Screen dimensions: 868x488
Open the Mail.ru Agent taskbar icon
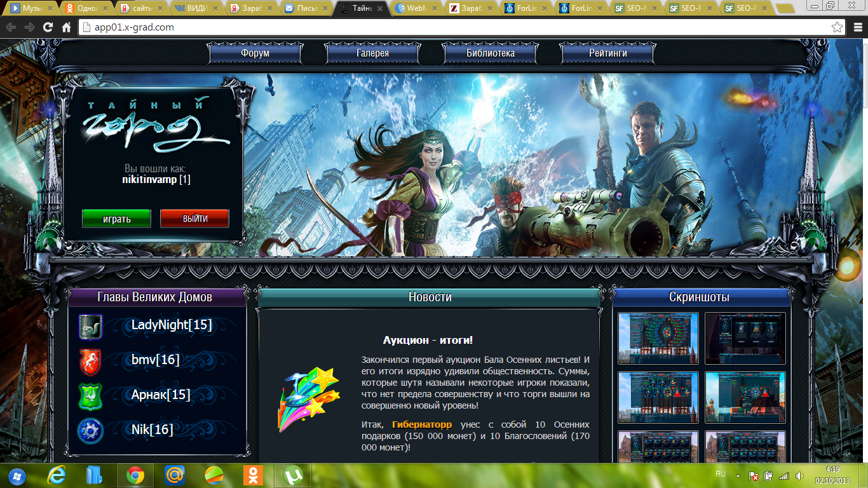click(x=175, y=475)
